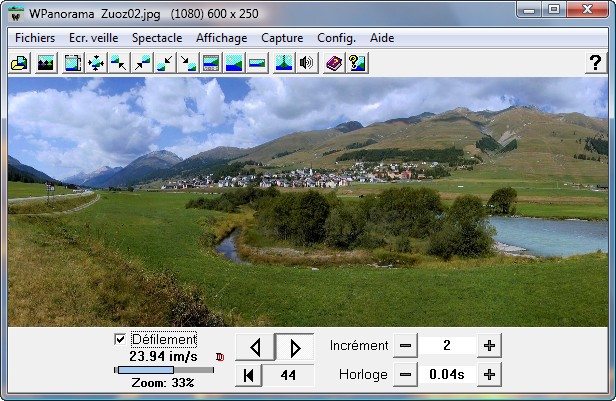Open the Ecr. veille menu
Screen dimensions: 616x401
94,38
